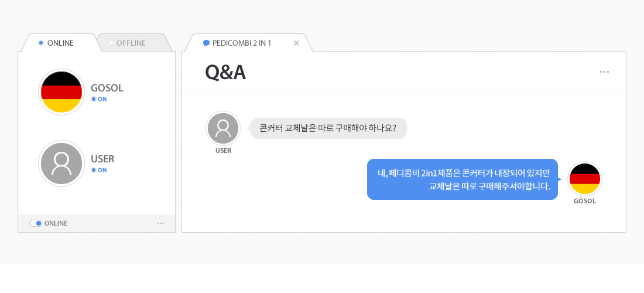Click the USER silhouette avatar in contact list

60,163
